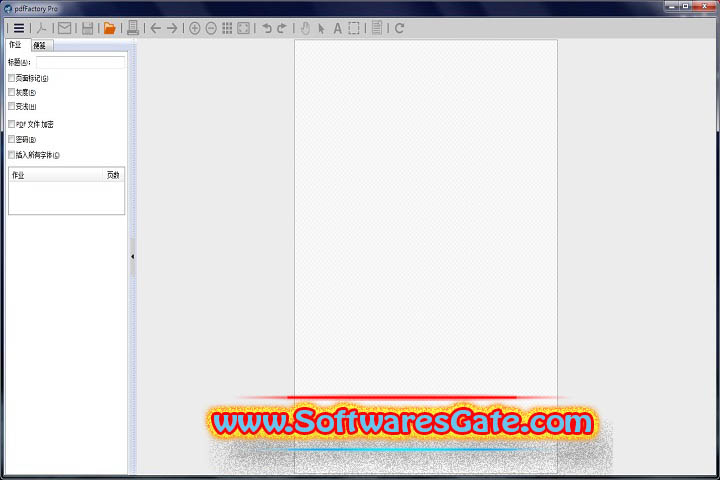Enable the PDF 文件 加密 checkbox
Image resolution: width=720 pixels, height=480 pixels.
coord(11,124)
